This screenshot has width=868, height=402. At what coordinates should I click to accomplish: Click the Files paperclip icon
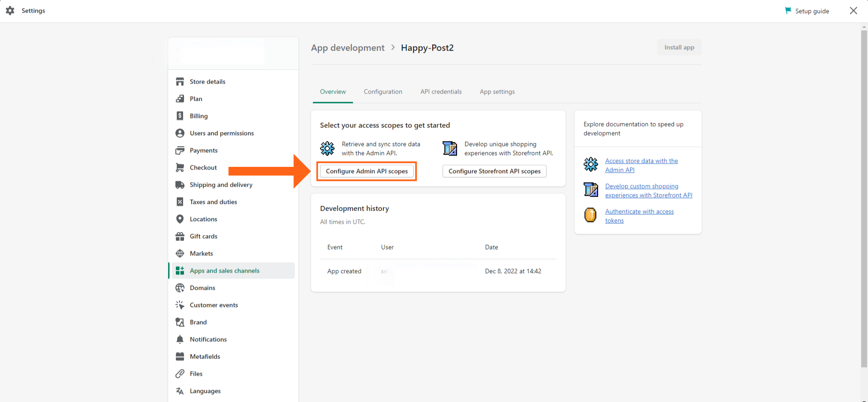[x=180, y=374]
